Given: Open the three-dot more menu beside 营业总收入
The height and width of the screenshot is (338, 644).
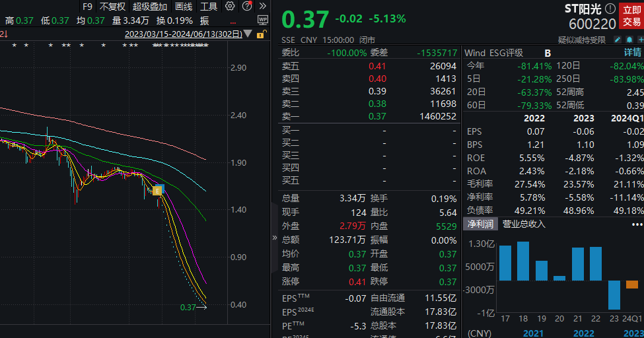Looking at the screenshot, I should click(x=637, y=224).
